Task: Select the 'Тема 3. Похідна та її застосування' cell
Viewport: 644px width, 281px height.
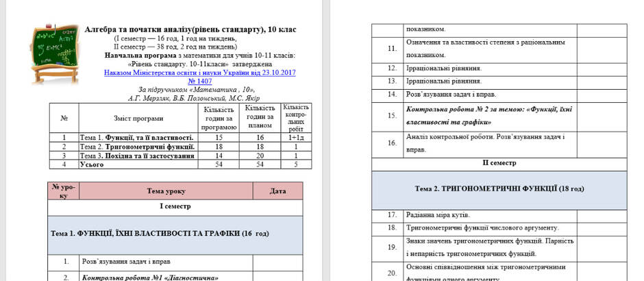Action: 138,156
